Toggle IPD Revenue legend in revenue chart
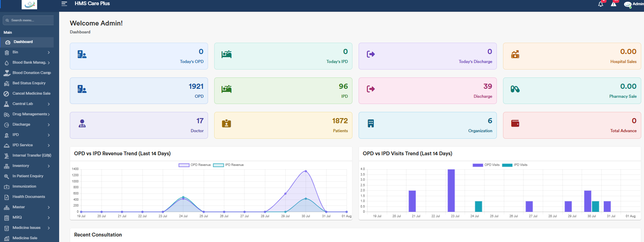This screenshot has width=644, height=242. [228, 165]
